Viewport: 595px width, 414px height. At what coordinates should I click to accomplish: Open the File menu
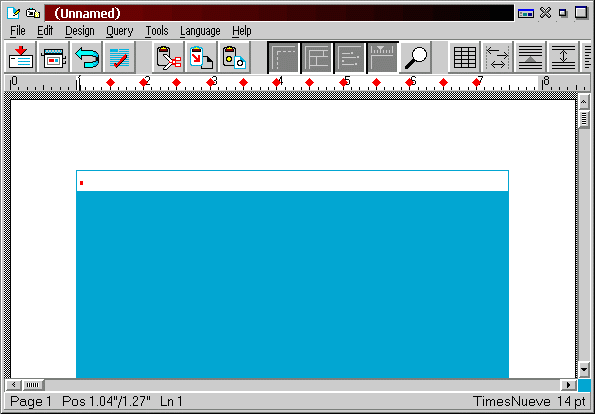[18, 31]
